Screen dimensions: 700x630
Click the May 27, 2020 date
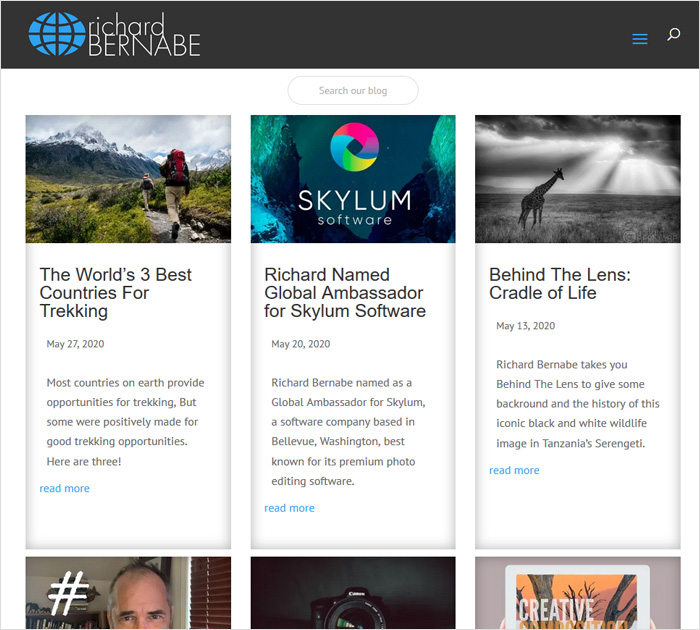(x=75, y=344)
